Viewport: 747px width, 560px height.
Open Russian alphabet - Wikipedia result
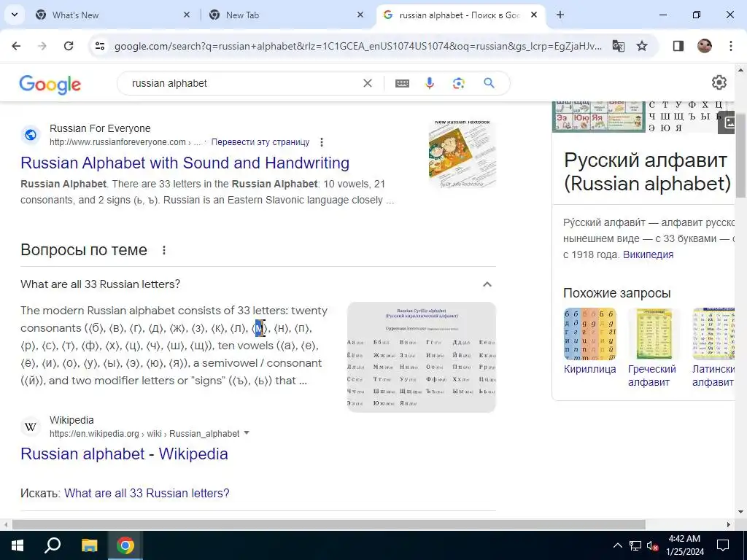(124, 454)
